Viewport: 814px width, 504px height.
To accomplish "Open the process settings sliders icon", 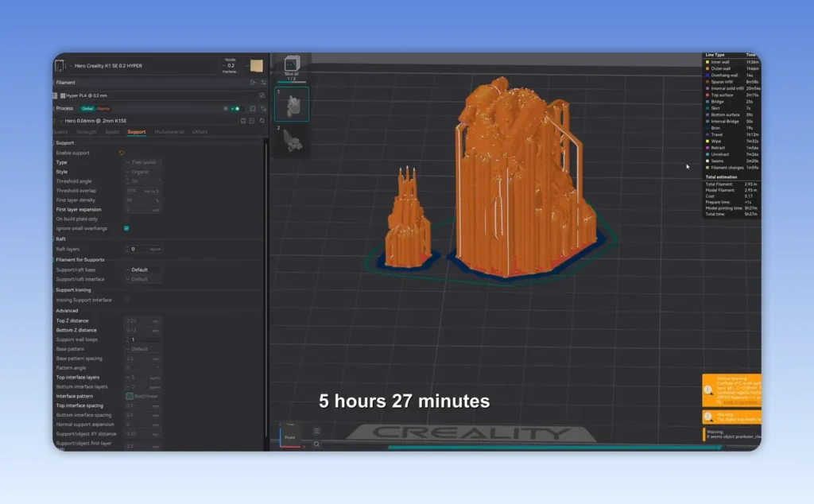I will [263, 108].
